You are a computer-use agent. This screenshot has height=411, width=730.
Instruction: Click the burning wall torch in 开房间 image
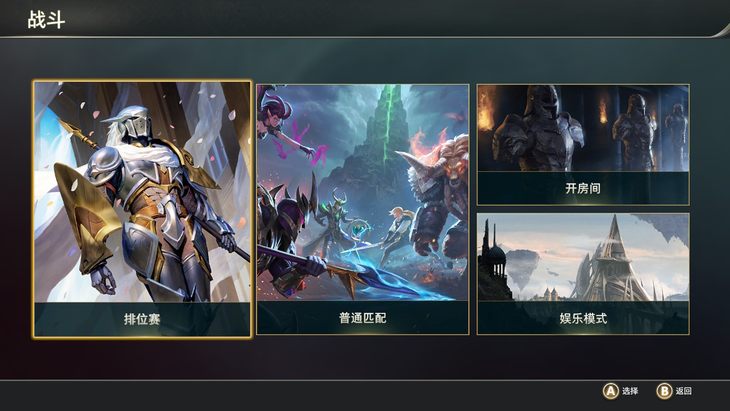click(x=485, y=110)
